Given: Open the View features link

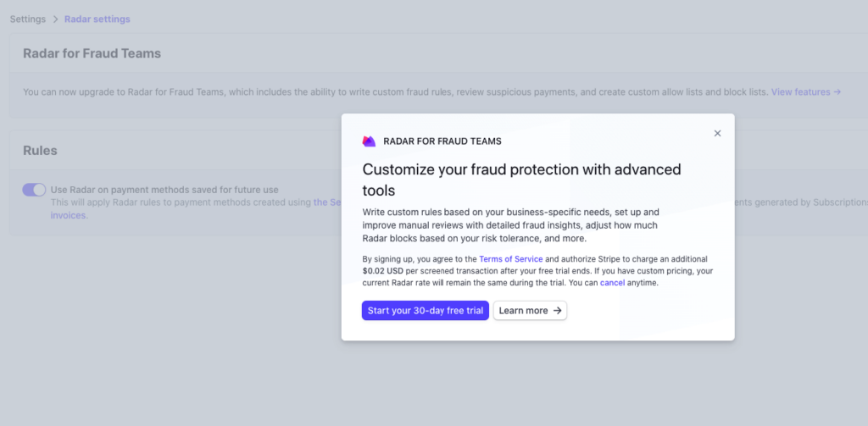Looking at the screenshot, I should coord(800,91).
